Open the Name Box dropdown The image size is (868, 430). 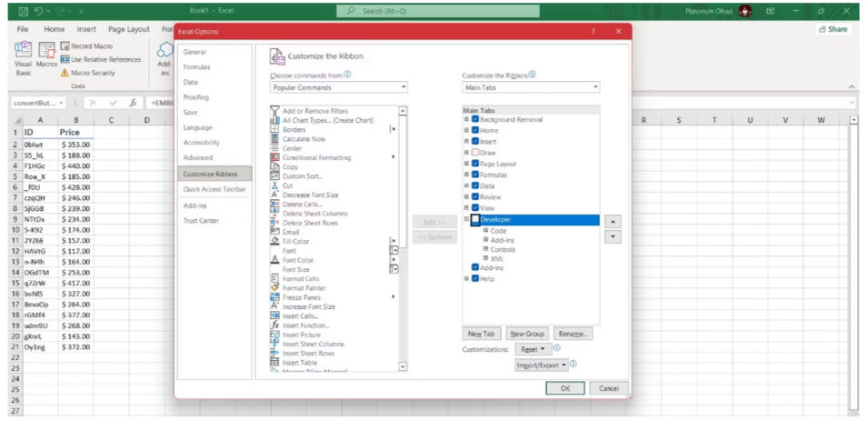[60, 103]
